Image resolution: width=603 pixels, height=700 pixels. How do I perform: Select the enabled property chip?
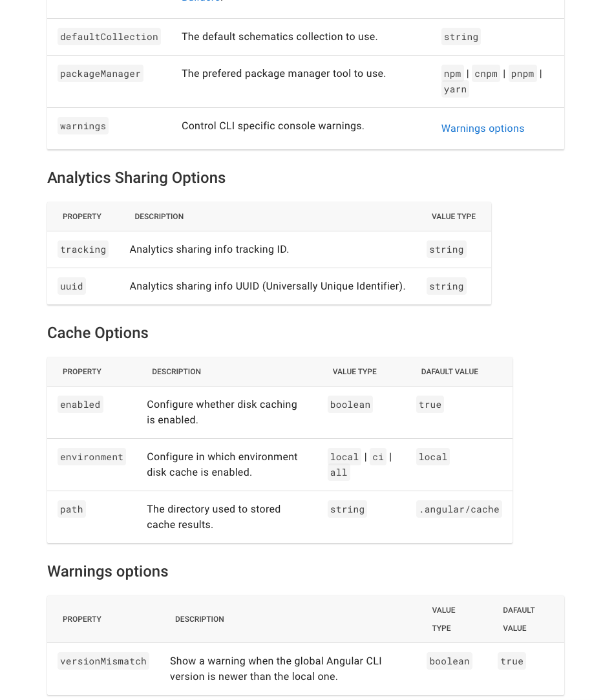[x=80, y=404]
